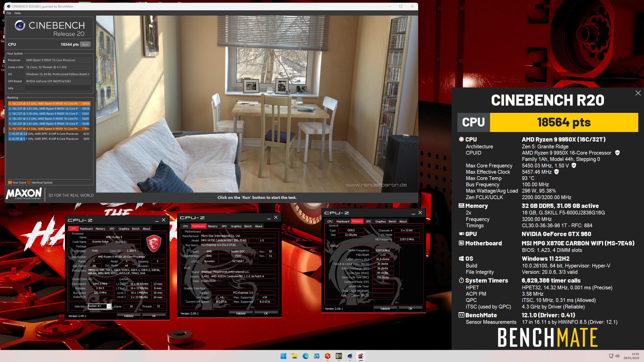644x362 pixels.
Task: Click the shield beside Max Effective Clock
Action: pyautogui.click(x=557, y=172)
